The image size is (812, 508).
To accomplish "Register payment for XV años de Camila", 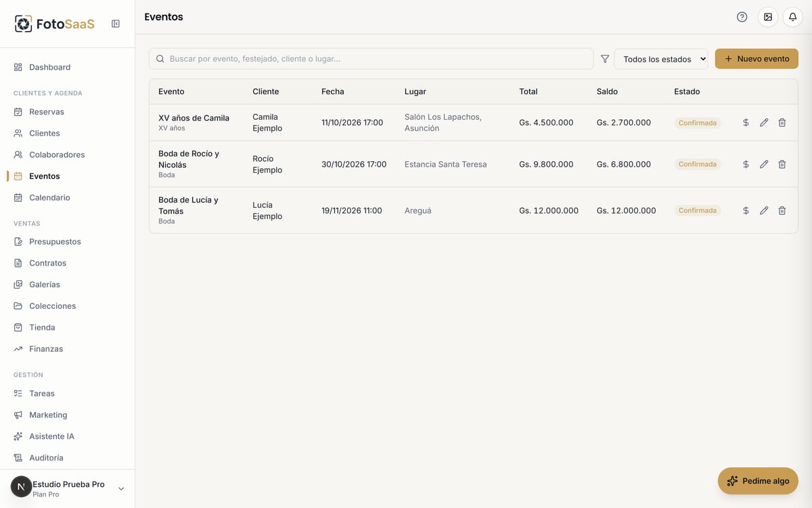I will pyautogui.click(x=746, y=123).
